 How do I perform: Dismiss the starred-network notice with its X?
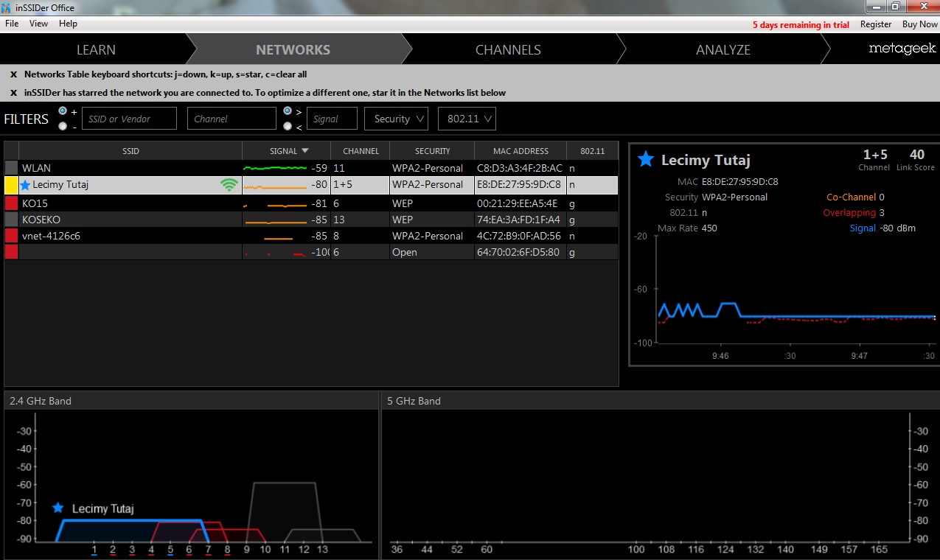(x=14, y=93)
